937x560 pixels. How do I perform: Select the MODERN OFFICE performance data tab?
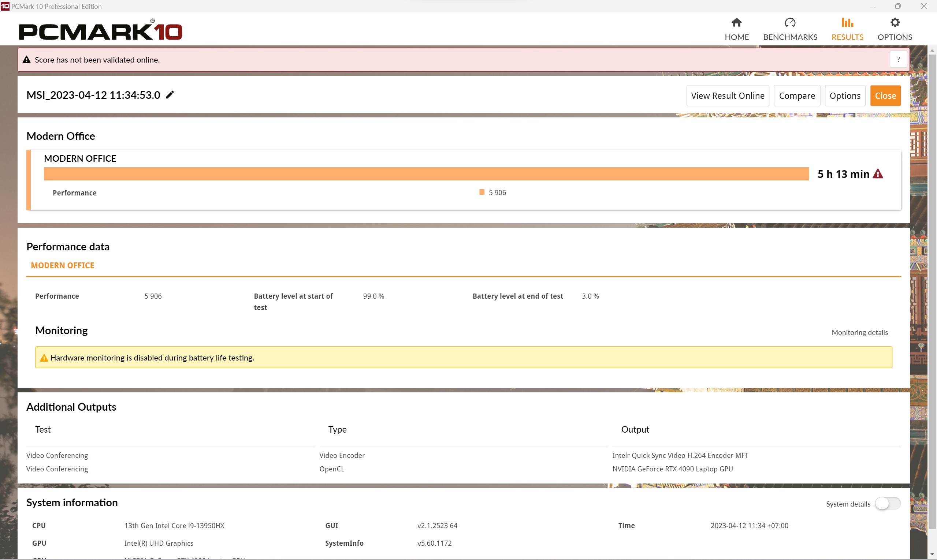(63, 266)
